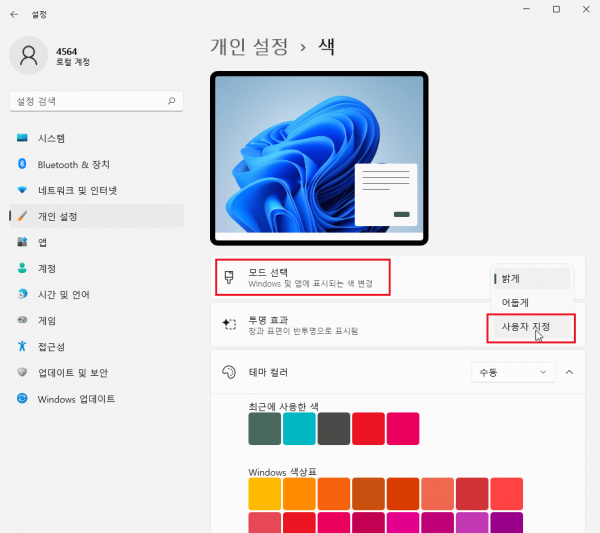The image size is (600, 533).
Task: Click the 게임 controller icon
Action: tap(22, 320)
